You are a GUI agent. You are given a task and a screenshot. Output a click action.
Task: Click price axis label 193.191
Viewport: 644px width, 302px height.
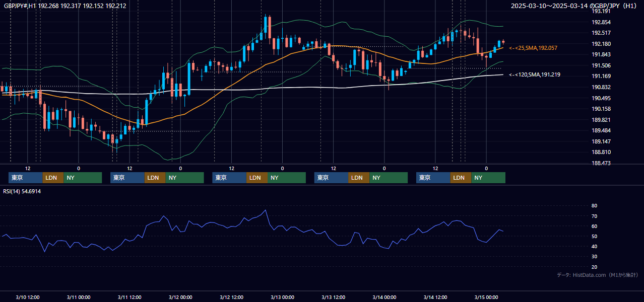(601, 11)
